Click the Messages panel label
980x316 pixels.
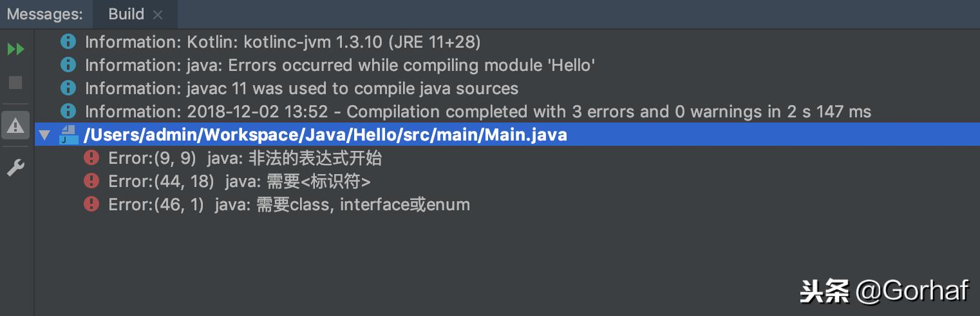[x=45, y=14]
